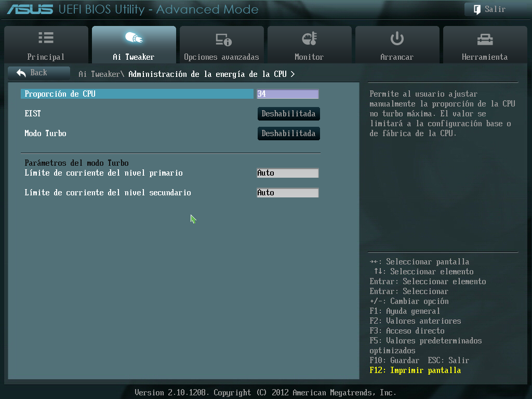The image size is (532, 399).
Task: Open the EIST Deshabilitada dropdown
Action: click(x=289, y=114)
